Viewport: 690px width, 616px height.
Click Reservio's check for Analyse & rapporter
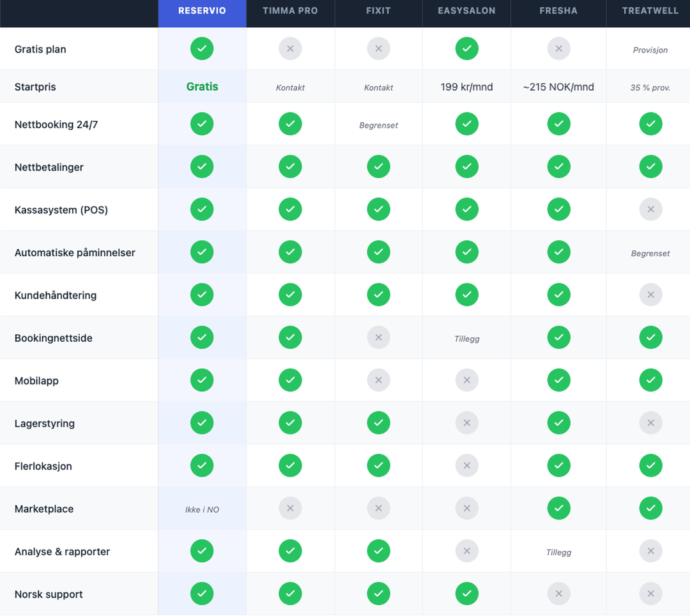coord(202,550)
